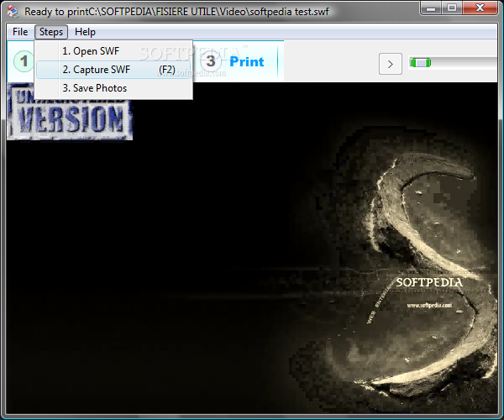The width and height of the screenshot is (504, 420).
Task: Choose 3. Save Photos menu entry
Action: [x=114, y=88]
